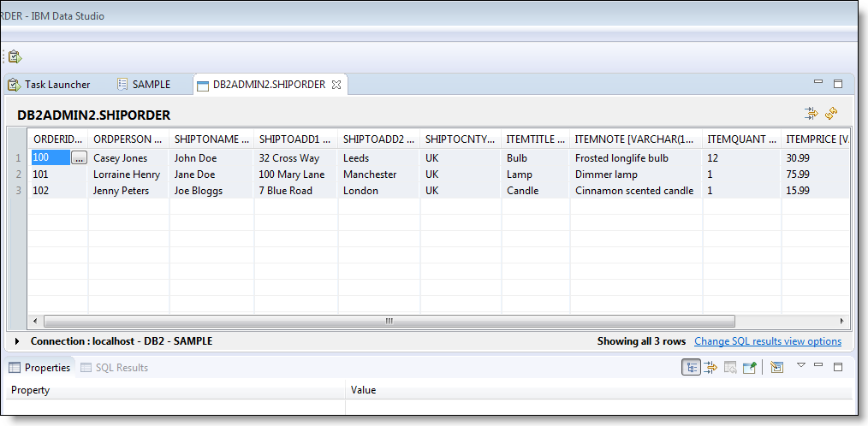Click the Lorraine Henry cell
The width and height of the screenshot is (868, 426).
[128, 175]
